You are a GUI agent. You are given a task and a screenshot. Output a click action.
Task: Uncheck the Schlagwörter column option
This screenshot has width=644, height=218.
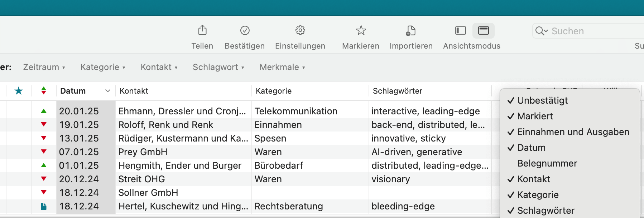pos(546,210)
